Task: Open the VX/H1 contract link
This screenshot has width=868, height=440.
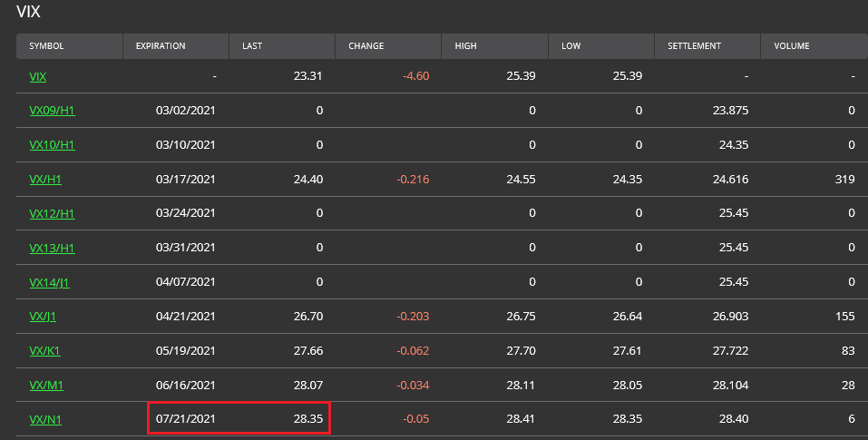Action: 45,180
